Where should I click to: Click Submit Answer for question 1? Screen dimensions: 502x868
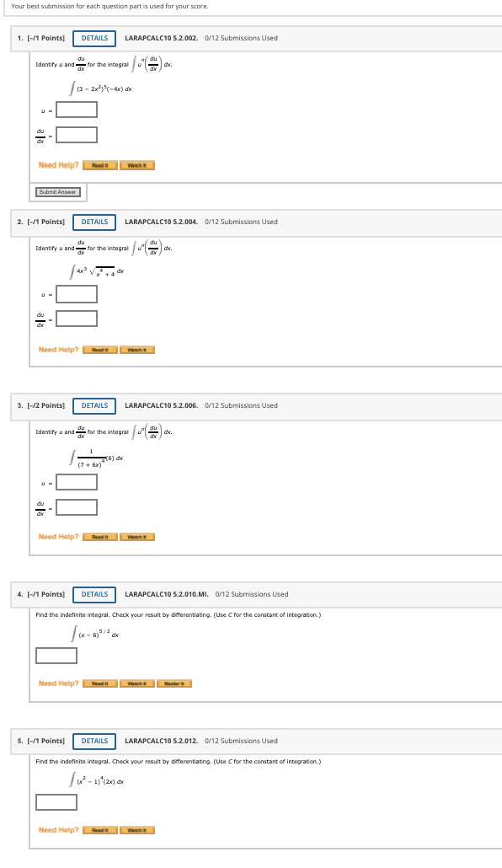(58, 191)
